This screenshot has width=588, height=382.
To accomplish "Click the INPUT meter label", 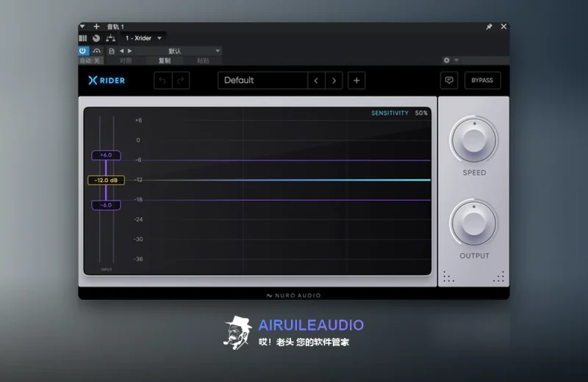I will coord(106,270).
